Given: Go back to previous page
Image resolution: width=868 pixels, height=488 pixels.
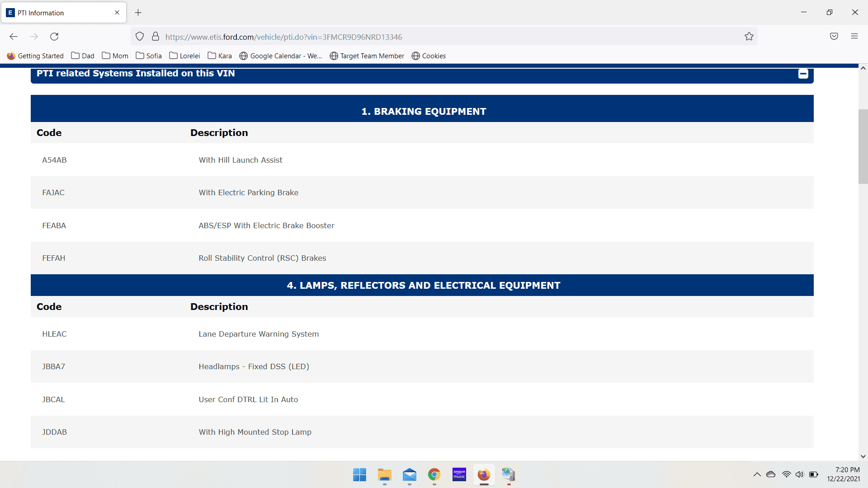Looking at the screenshot, I should point(14,37).
